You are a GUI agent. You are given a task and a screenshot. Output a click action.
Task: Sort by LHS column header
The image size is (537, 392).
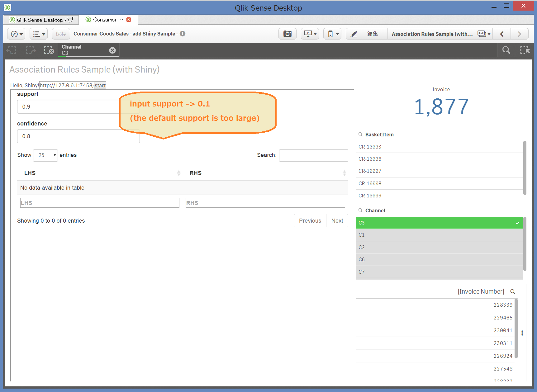[100, 173]
